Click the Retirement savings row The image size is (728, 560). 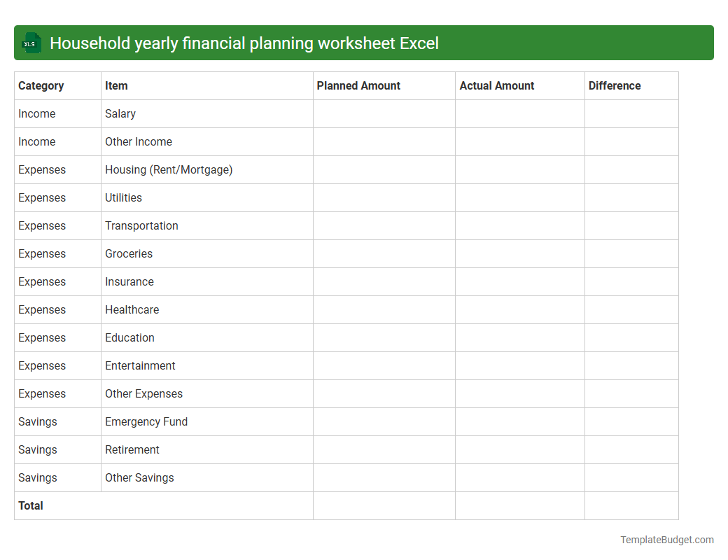(x=132, y=449)
